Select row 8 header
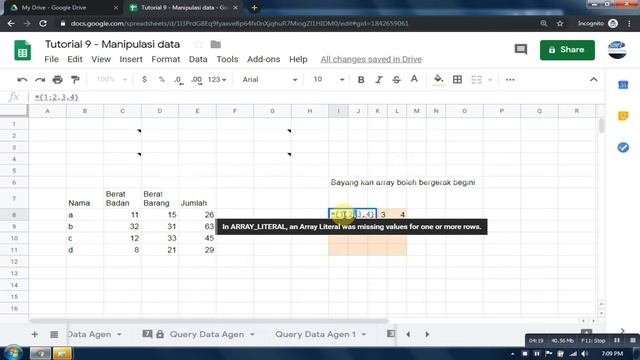This screenshot has width=640, height=360. tap(14, 215)
